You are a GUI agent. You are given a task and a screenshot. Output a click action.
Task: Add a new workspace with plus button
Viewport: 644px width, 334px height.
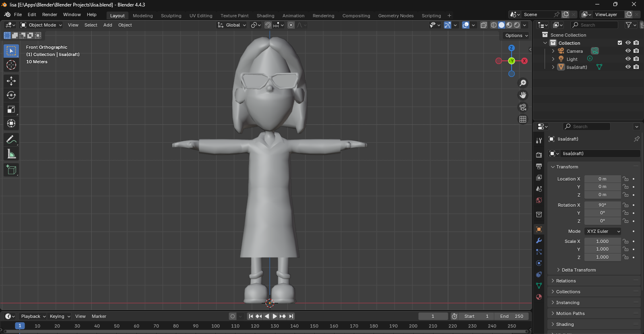449,16
